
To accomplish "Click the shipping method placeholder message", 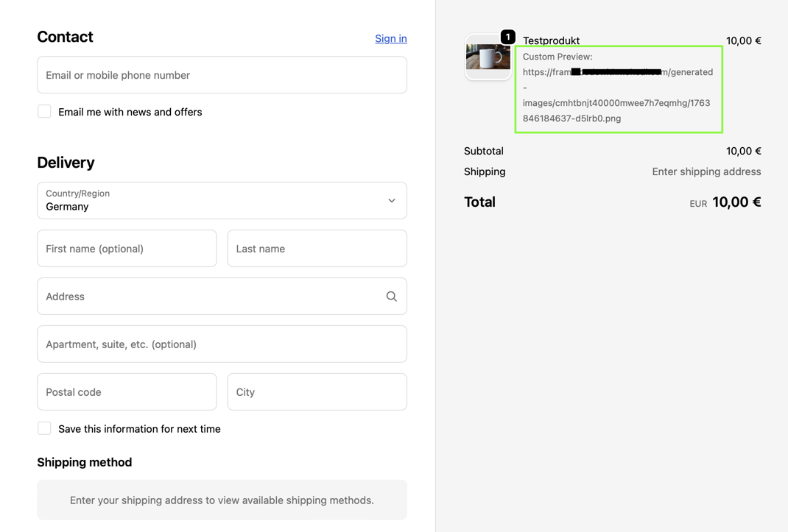I will [222, 499].
